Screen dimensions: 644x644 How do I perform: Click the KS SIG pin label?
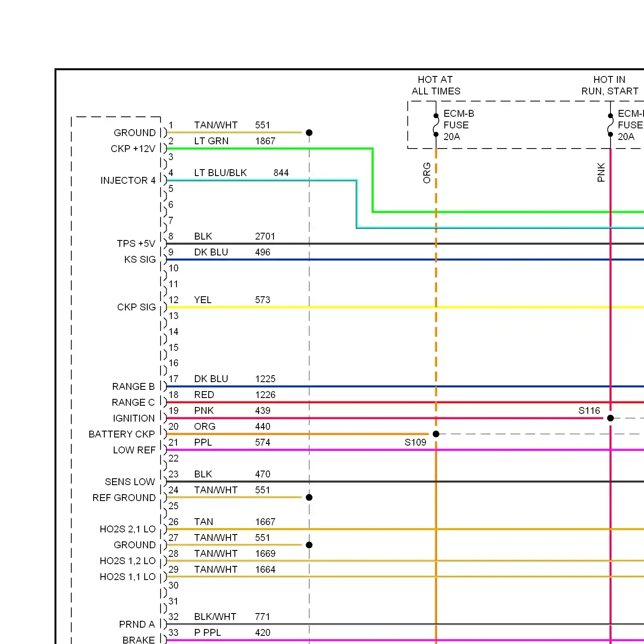pyautogui.click(x=140, y=259)
